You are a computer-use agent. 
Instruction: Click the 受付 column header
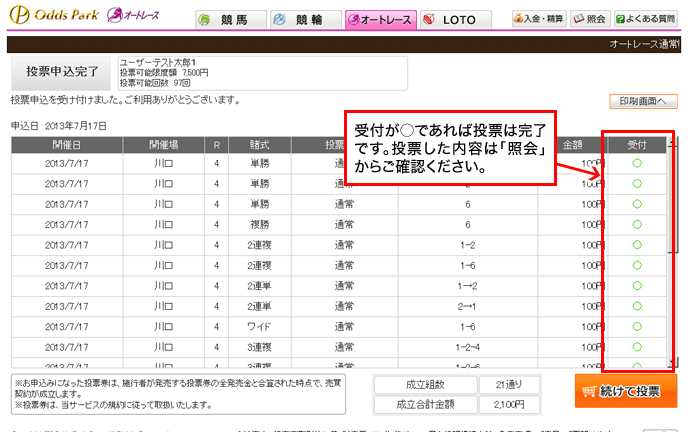click(637, 145)
